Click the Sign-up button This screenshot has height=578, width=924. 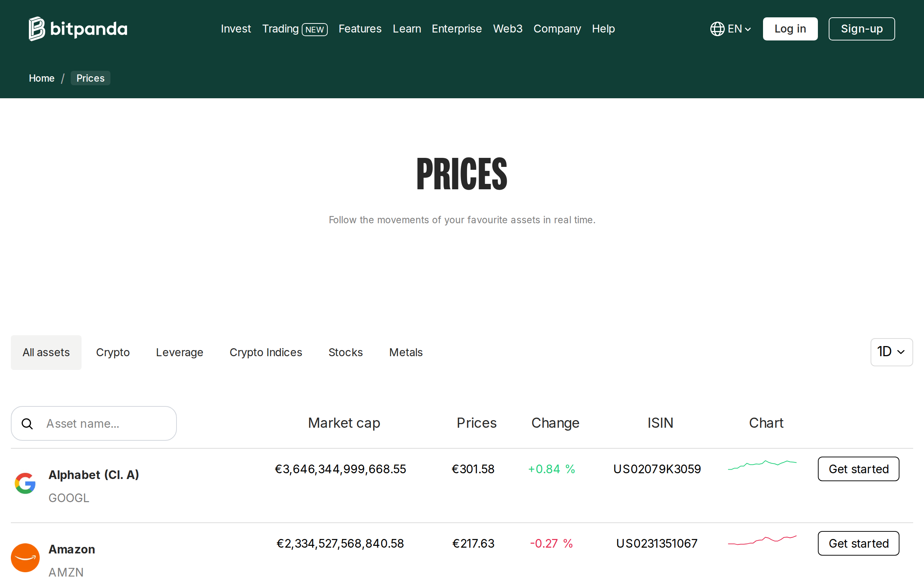(862, 29)
